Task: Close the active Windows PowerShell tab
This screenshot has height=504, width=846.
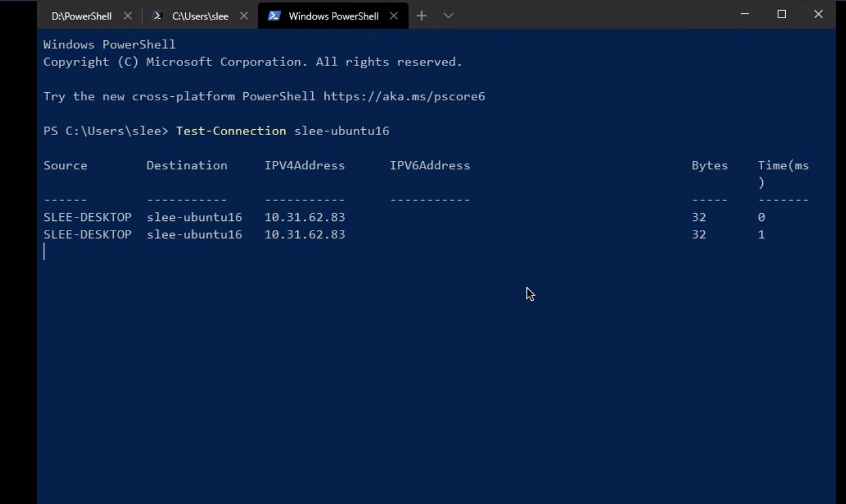Action: 394,16
